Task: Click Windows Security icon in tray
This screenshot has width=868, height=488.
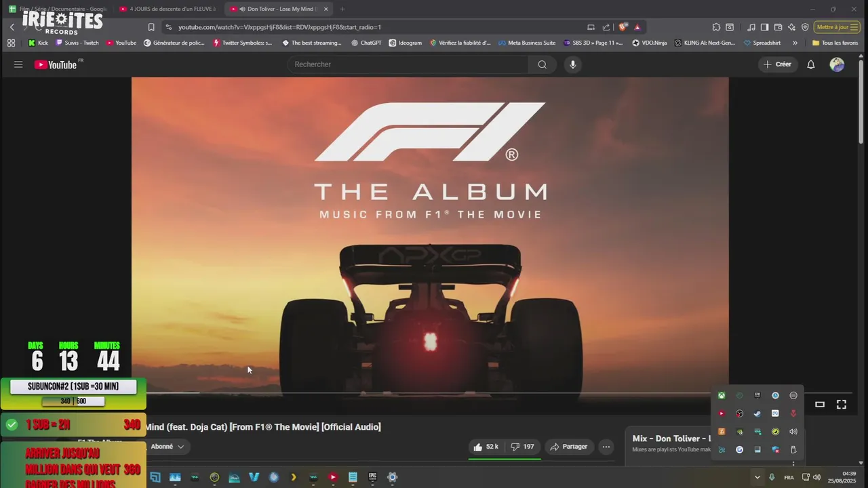Action: pos(776,449)
